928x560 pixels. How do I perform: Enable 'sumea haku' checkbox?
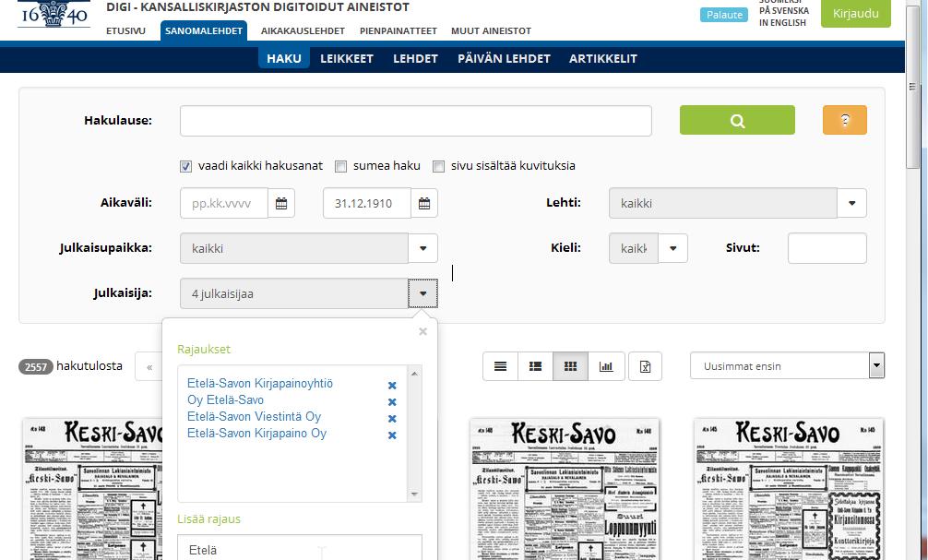coord(341,166)
